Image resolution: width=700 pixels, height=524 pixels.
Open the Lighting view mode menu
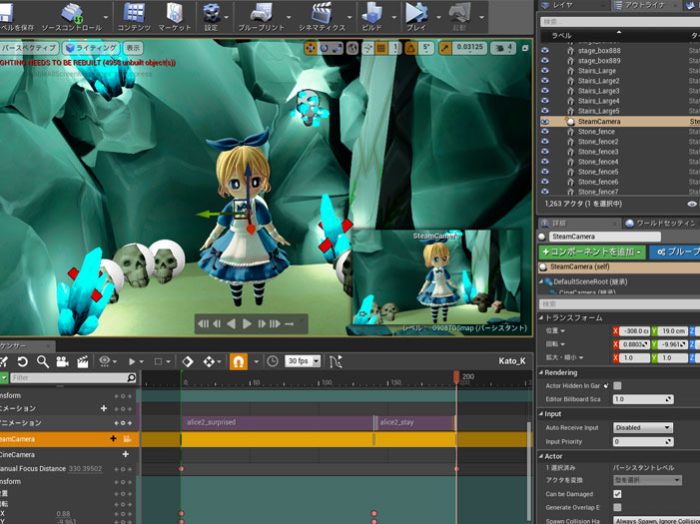point(91,48)
